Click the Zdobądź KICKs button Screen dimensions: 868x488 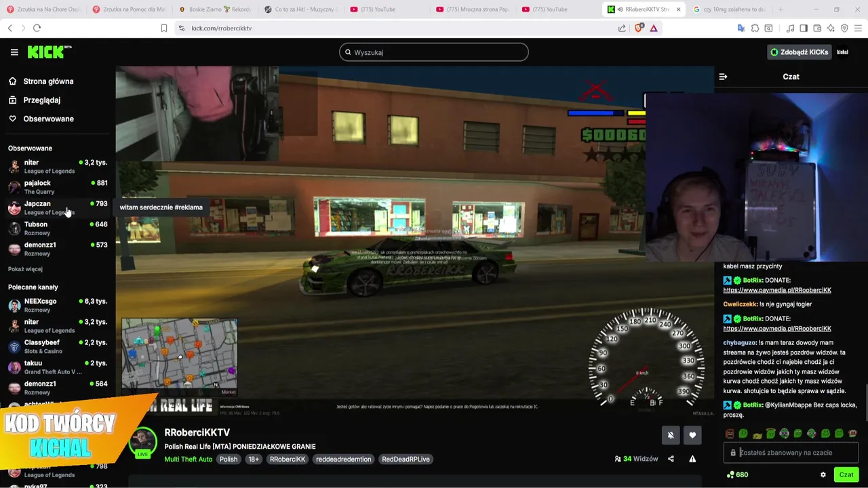click(x=799, y=52)
